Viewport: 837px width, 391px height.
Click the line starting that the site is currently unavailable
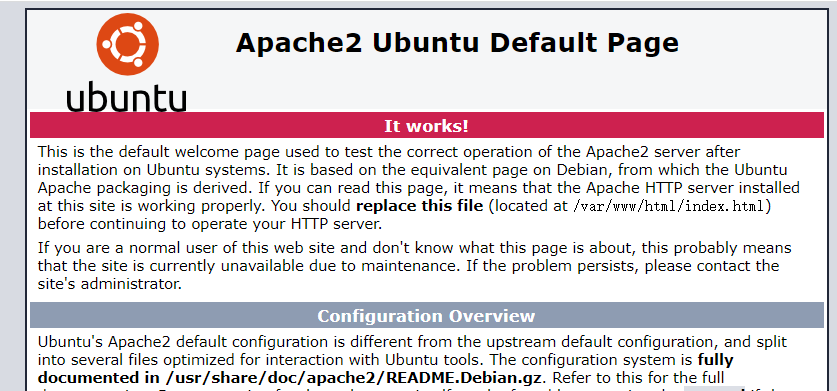(409, 265)
